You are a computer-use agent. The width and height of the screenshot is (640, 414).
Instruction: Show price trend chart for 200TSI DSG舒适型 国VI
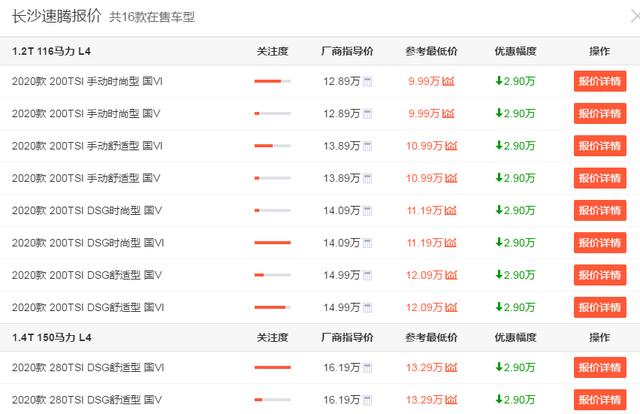click(451, 307)
